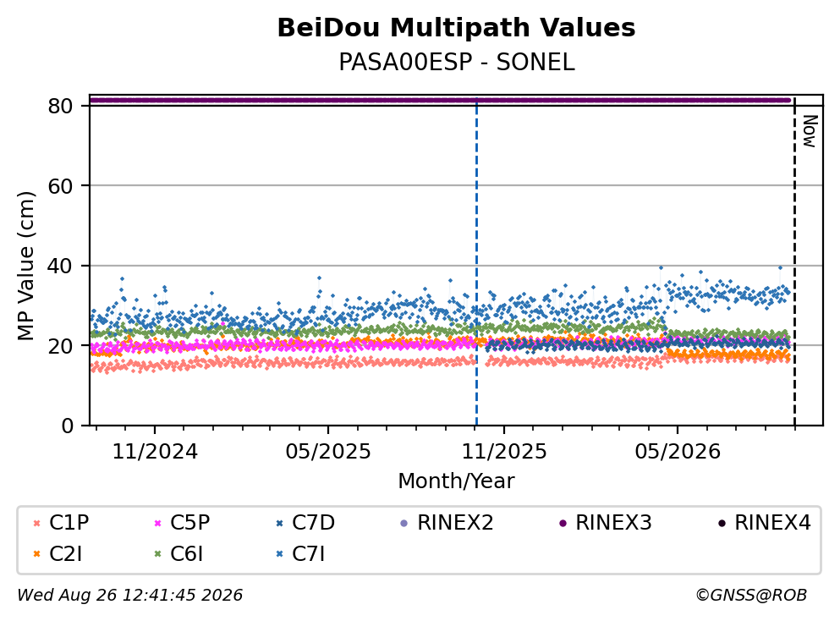Select the RINEX4 legend label
This screenshot has width=840, height=621.
pos(772,523)
